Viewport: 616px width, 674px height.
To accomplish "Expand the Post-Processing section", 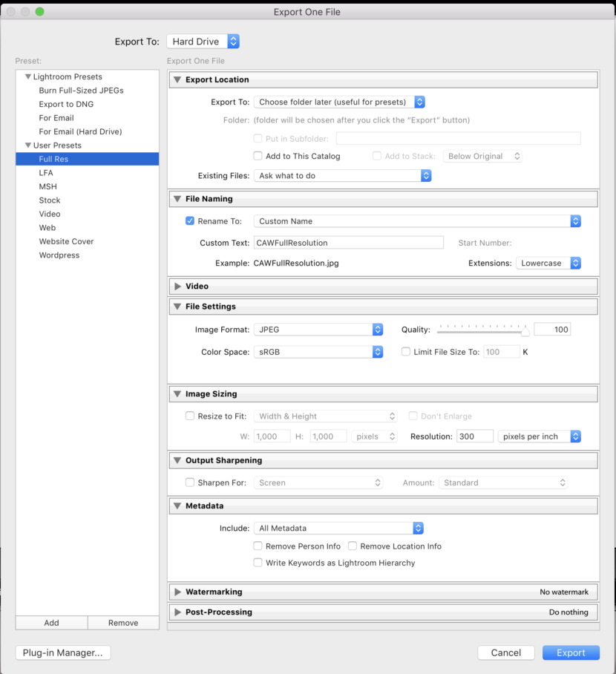I will [x=177, y=612].
